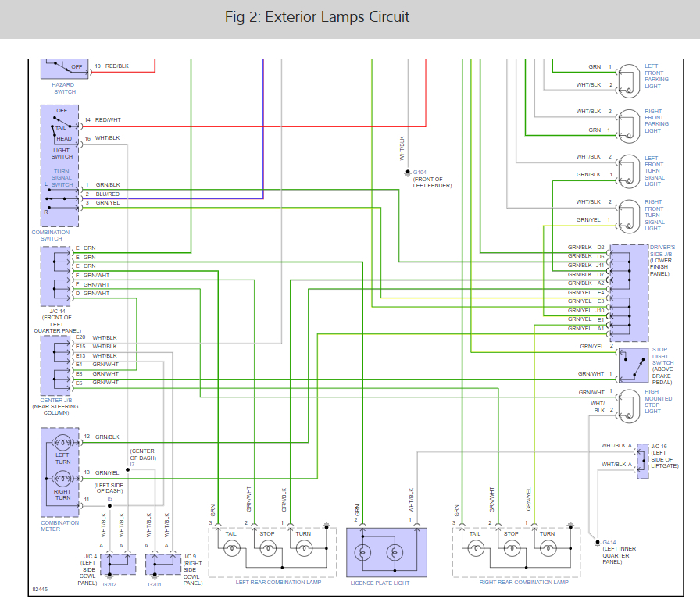Select the right front turn signal light symbol
Viewport: 700px width, 606px height.
[629, 216]
